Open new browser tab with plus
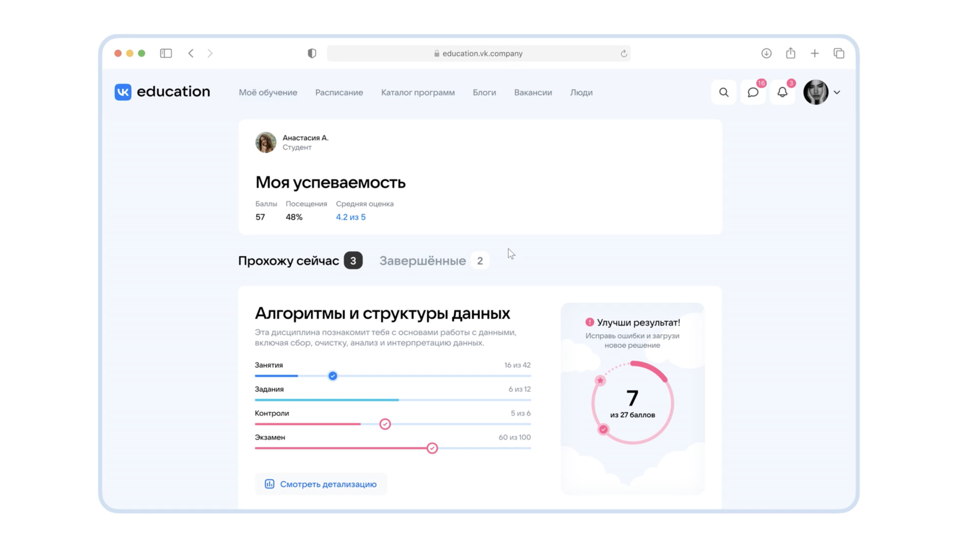Image resolution: width=980 pixels, height=552 pixels. click(x=815, y=53)
